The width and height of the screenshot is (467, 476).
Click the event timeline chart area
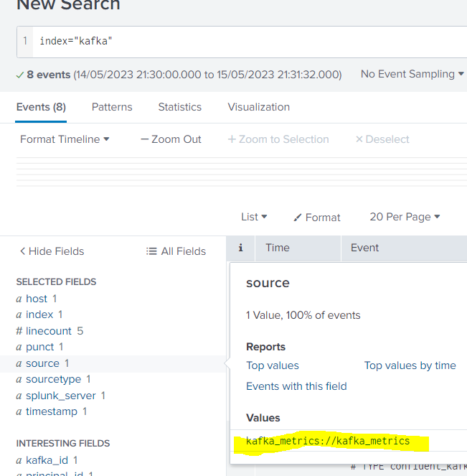(242, 172)
